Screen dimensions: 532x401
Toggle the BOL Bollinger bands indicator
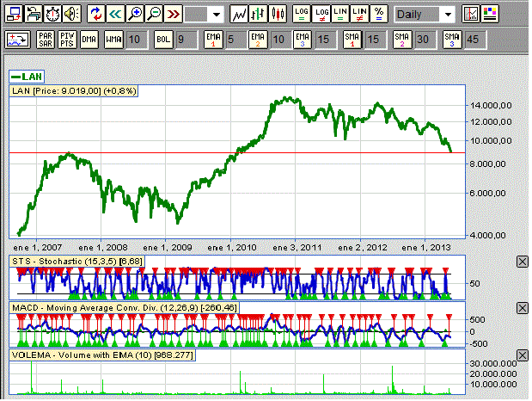pyautogui.click(x=163, y=40)
